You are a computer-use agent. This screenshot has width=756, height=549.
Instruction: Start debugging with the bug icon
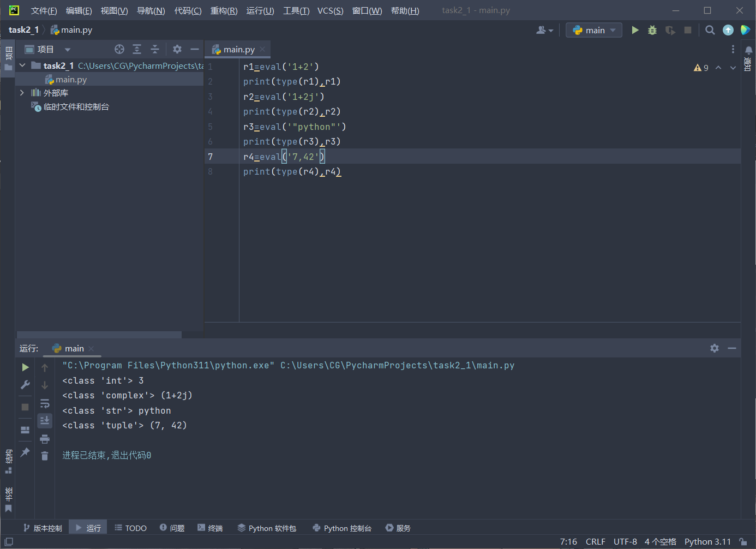[x=652, y=30]
